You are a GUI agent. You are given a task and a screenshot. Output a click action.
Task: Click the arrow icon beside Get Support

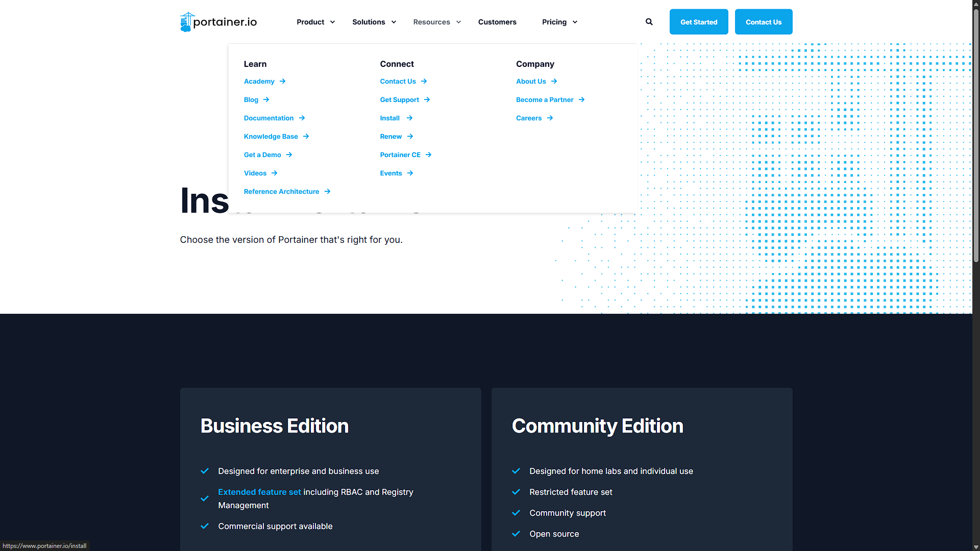point(427,99)
